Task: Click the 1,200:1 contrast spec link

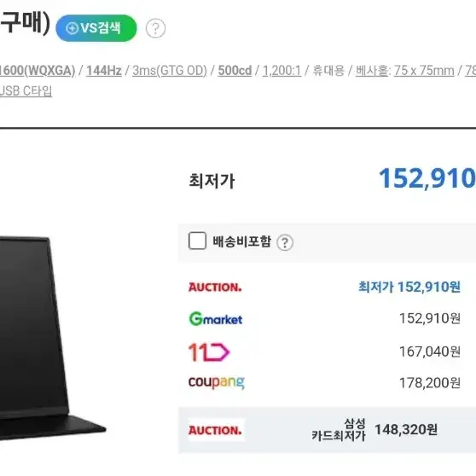Action: click(282, 71)
